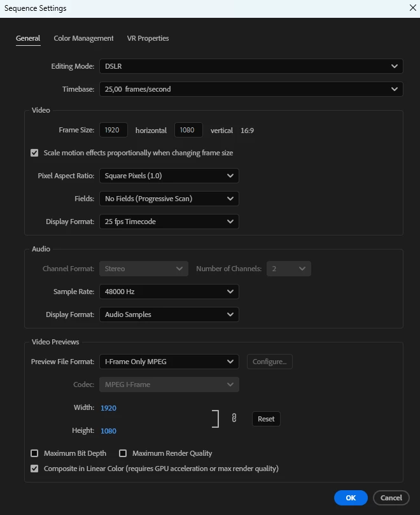Click the horizontal frame size field 1920
The width and height of the screenshot is (420, 515).
coord(113,130)
